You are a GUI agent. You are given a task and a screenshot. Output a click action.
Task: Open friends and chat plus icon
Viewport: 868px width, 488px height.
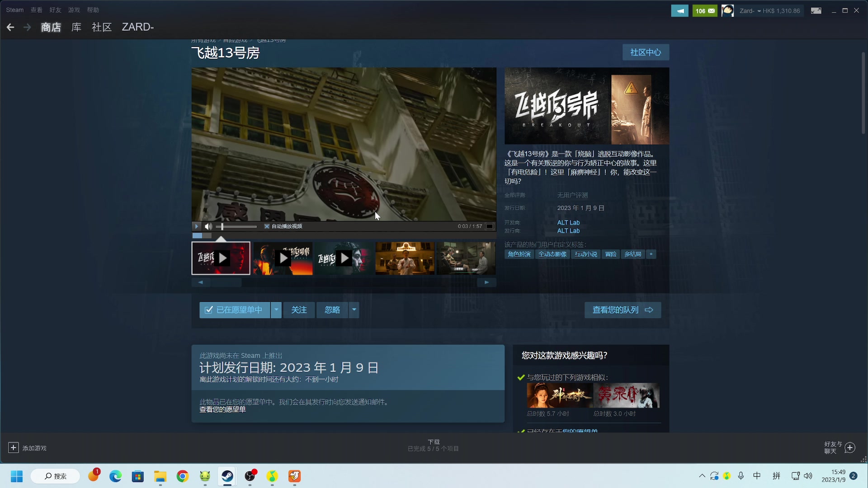850,448
